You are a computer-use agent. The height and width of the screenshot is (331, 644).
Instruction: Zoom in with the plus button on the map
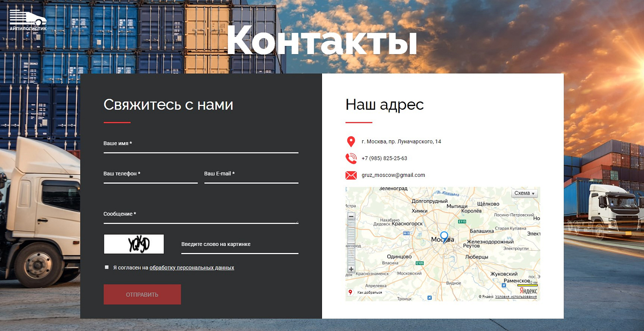tap(351, 268)
